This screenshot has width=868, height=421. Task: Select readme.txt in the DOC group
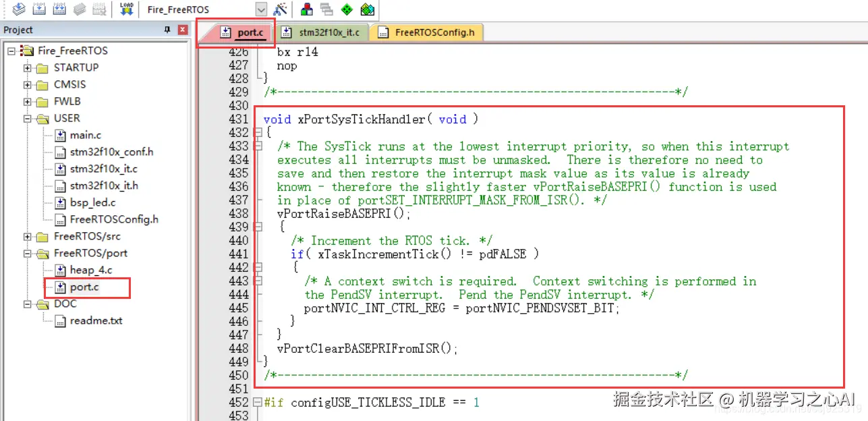point(96,320)
